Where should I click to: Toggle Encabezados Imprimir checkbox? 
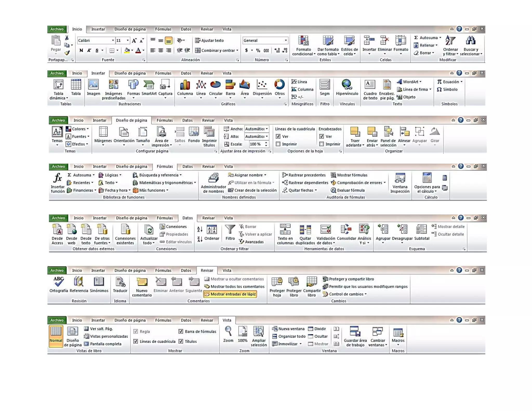click(x=322, y=144)
